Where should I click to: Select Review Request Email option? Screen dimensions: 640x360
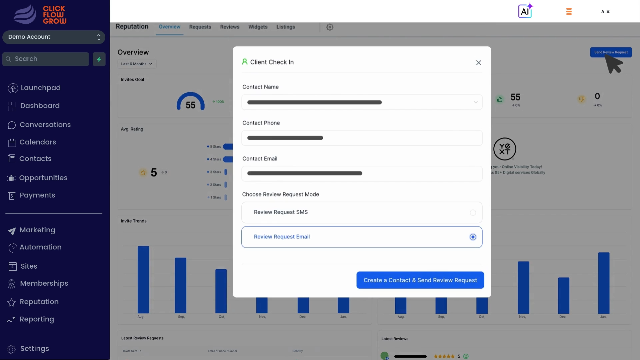click(x=362, y=237)
